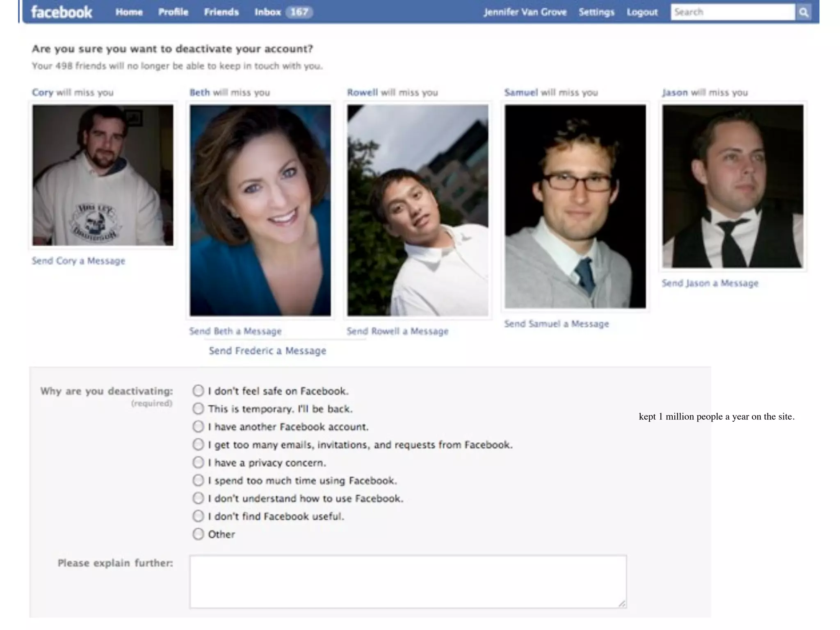Screen dimensions: 840x630
Task: Open the Friends menu item
Action: click(221, 12)
